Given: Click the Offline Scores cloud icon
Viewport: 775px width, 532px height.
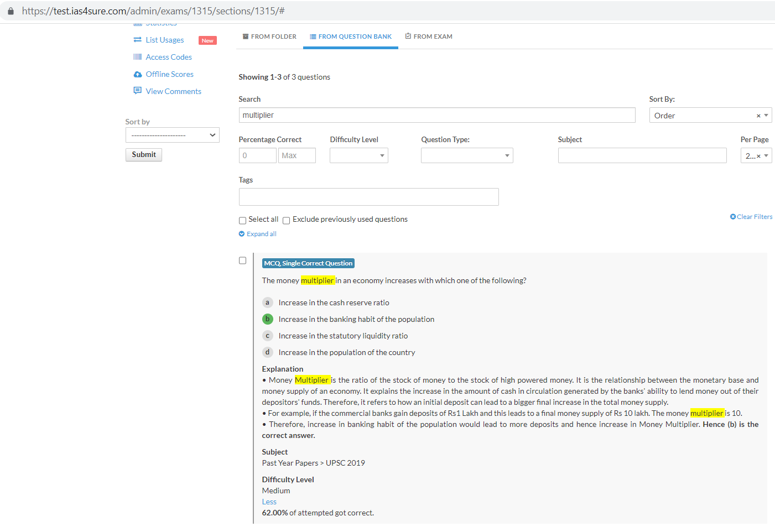Looking at the screenshot, I should pos(137,75).
